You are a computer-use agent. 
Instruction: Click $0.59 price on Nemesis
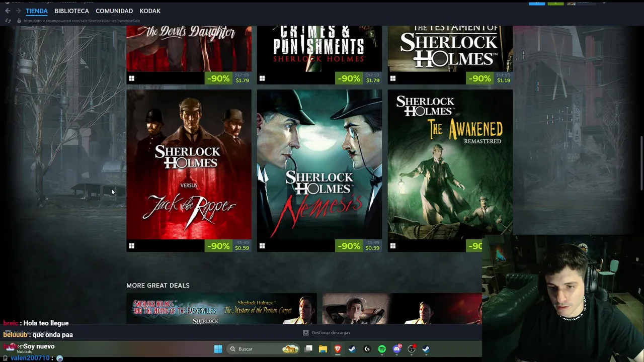pyautogui.click(x=373, y=248)
